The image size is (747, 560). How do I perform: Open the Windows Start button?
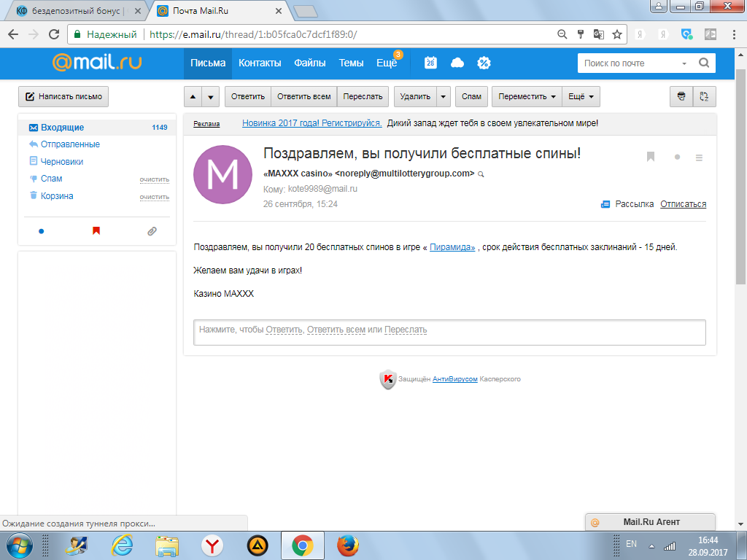point(20,545)
